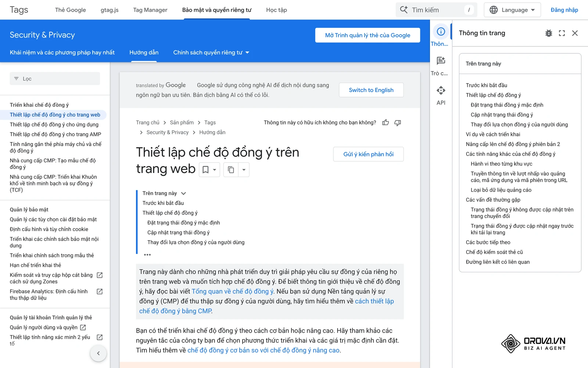Open the page info (Thôn...) side panel icon
This screenshot has width=588, height=368.
click(x=441, y=32)
